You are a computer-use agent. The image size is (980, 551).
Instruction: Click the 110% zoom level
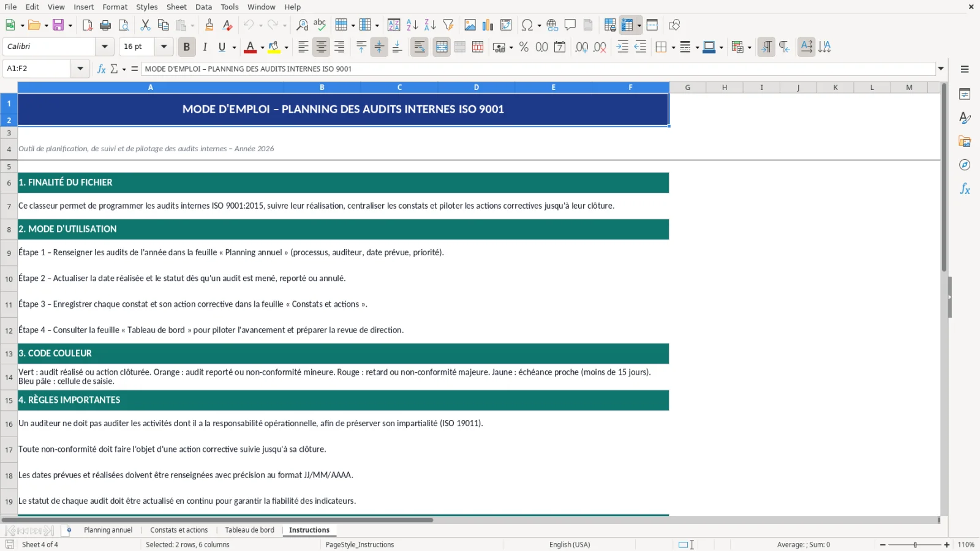(x=966, y=545)
